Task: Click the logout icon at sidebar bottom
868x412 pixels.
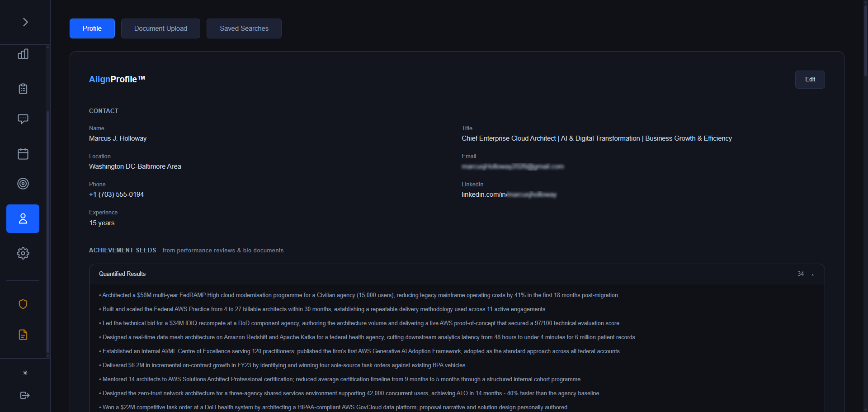Action: point(25,395)
